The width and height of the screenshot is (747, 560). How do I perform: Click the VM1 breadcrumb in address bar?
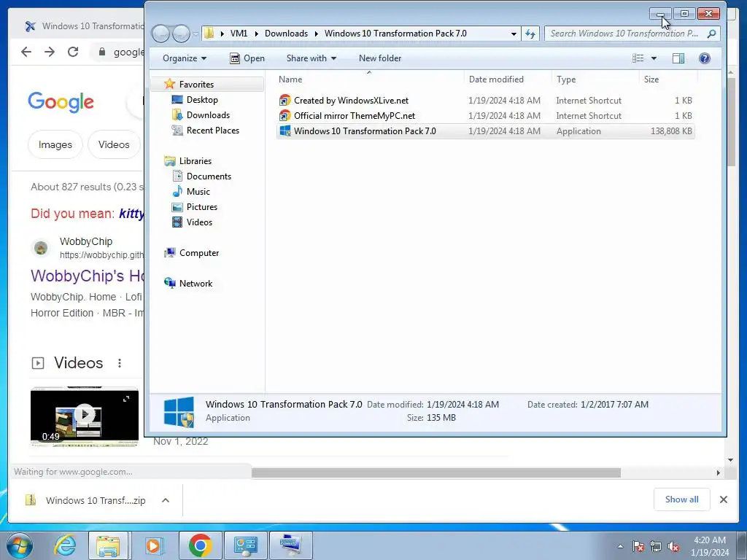pyautogui.click(x=239, y=34)
